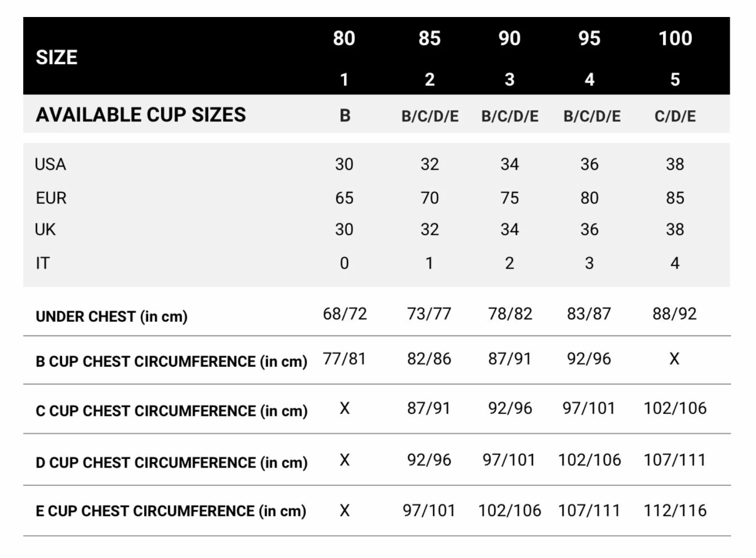Click the C/D/E cup sizes cell
The image size is (756, 558).
click(x=675, y=116)
